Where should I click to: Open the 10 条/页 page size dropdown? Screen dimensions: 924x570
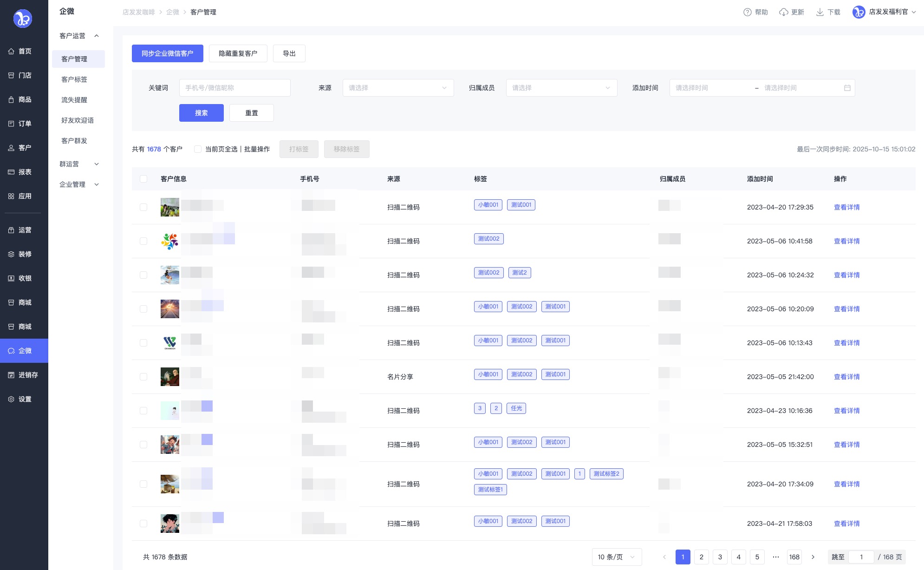tap(616, 557)
